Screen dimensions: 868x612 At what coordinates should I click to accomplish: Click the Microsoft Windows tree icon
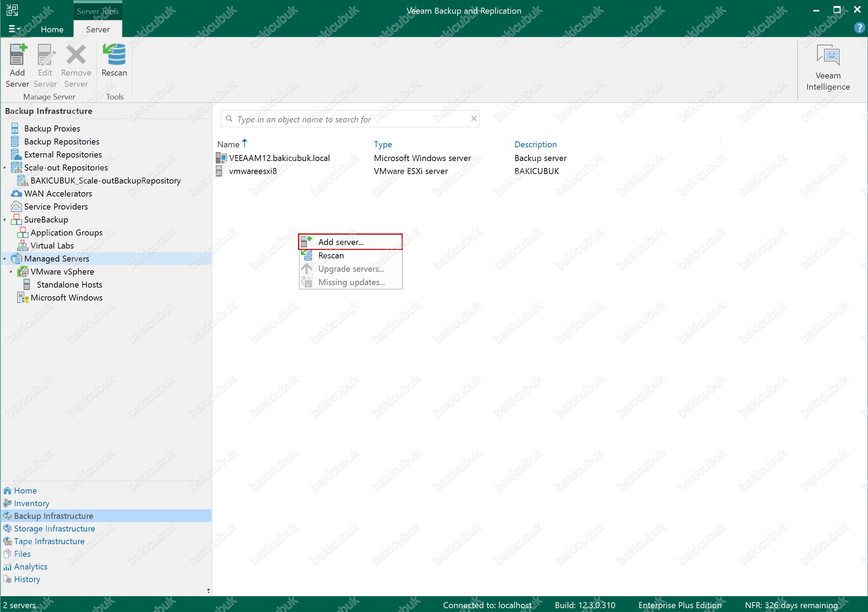tap(23, 297)
